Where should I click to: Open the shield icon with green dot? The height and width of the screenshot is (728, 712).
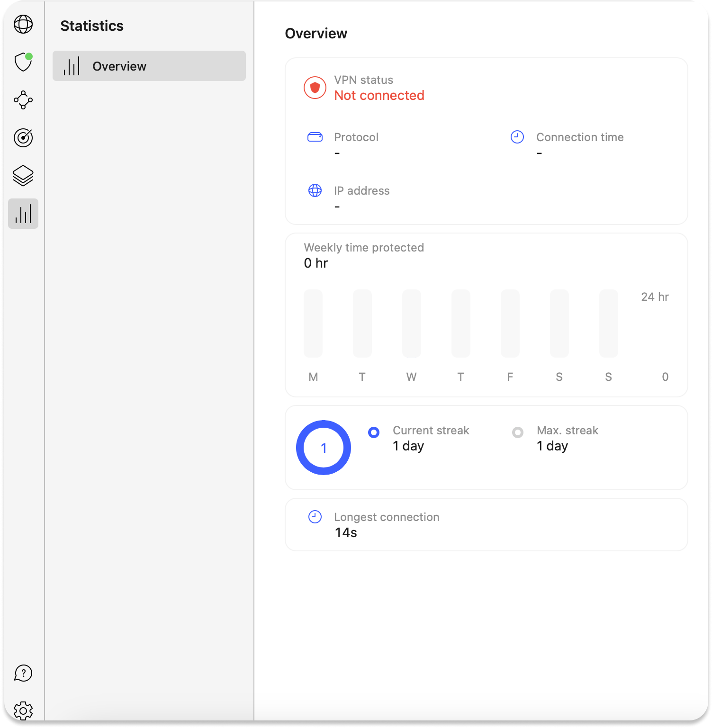23,62
